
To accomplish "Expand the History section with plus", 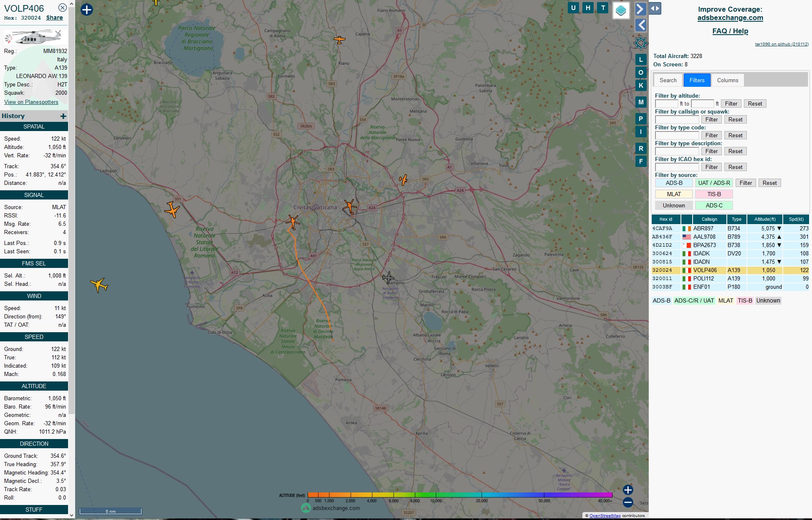I will [63, 116].
